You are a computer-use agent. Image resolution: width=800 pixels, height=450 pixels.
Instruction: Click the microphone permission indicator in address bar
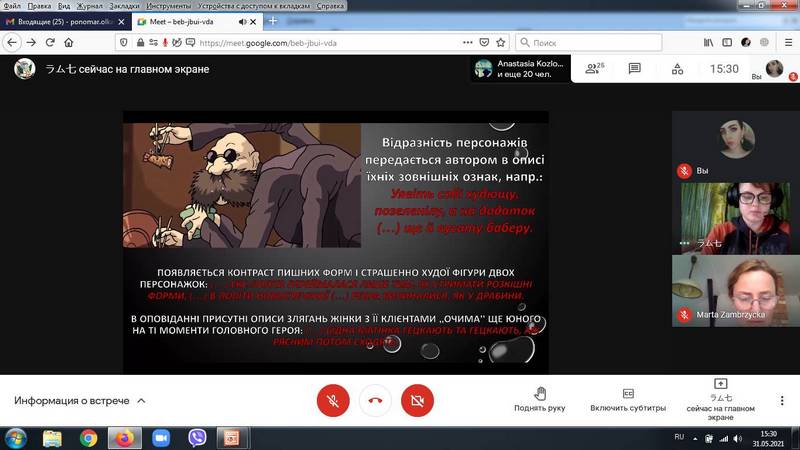[165, 43]
